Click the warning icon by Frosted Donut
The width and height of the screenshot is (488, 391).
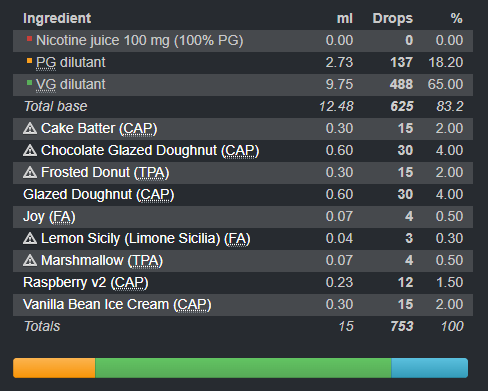coord(30,172)
